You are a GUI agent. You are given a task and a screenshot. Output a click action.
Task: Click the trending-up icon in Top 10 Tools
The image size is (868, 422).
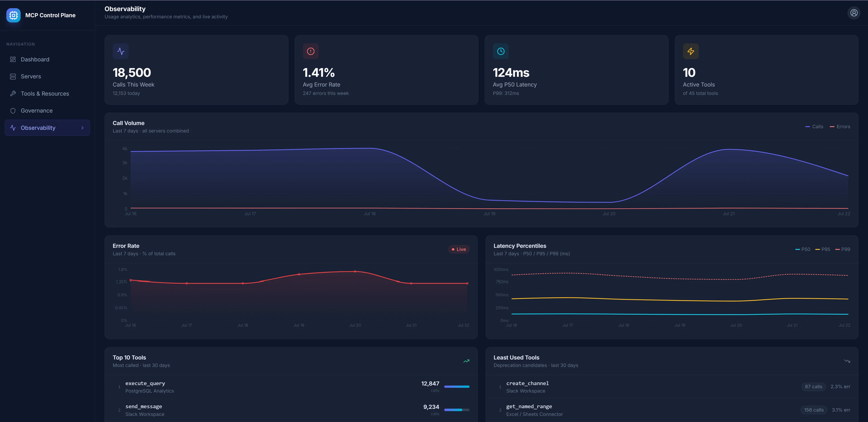466,361
